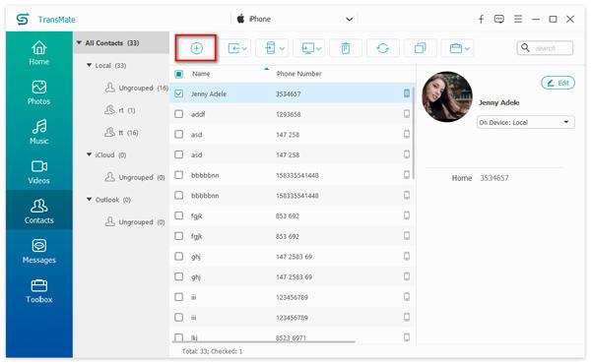Screen dimensions: 591x364
Task: Select the rt (1) group
Action: [120, 110]
